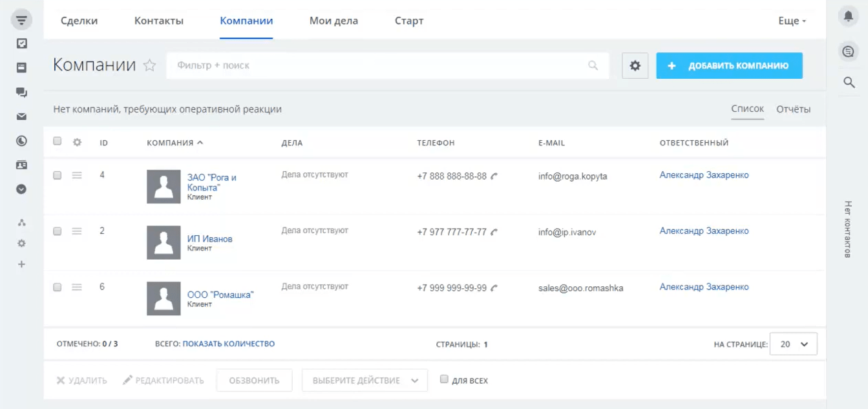Open the list settings gear next to the filter
The image size is (868, 409).
(635, 65)
